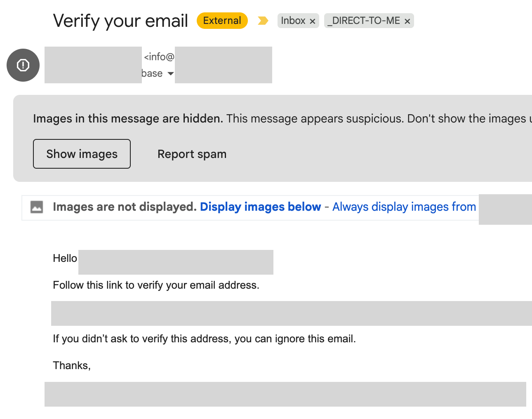532x419 pixels.
Task: Click the sender's <info@ email address
Action: [x=159, y=56]
